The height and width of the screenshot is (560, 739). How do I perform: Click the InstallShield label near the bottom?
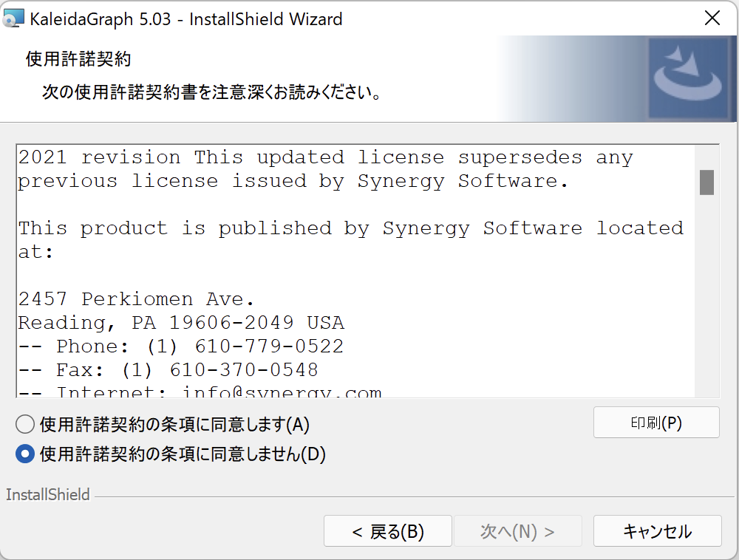[x=48, y=495]
